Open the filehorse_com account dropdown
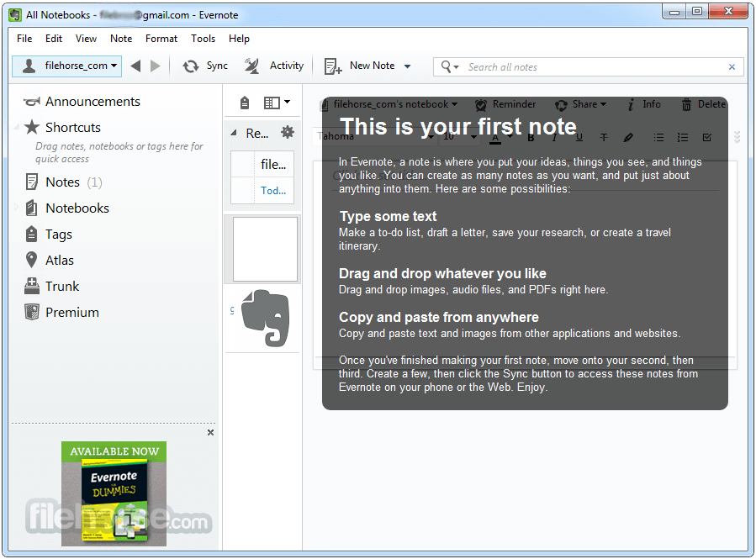Viewport: 756px width, 559px height. click(x=67, y=66)
